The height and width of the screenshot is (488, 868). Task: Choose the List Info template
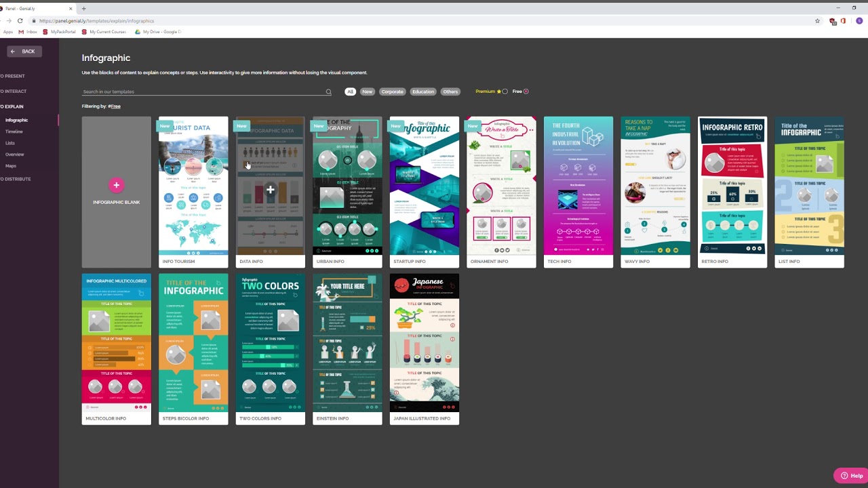[810, 192]
